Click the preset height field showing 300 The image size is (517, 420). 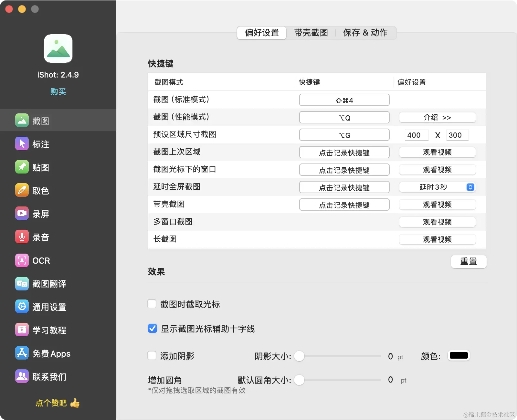[x=457, y=135]
